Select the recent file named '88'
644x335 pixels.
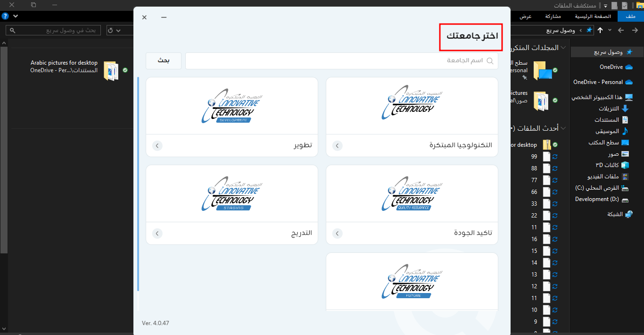click(x=534, y=168)
